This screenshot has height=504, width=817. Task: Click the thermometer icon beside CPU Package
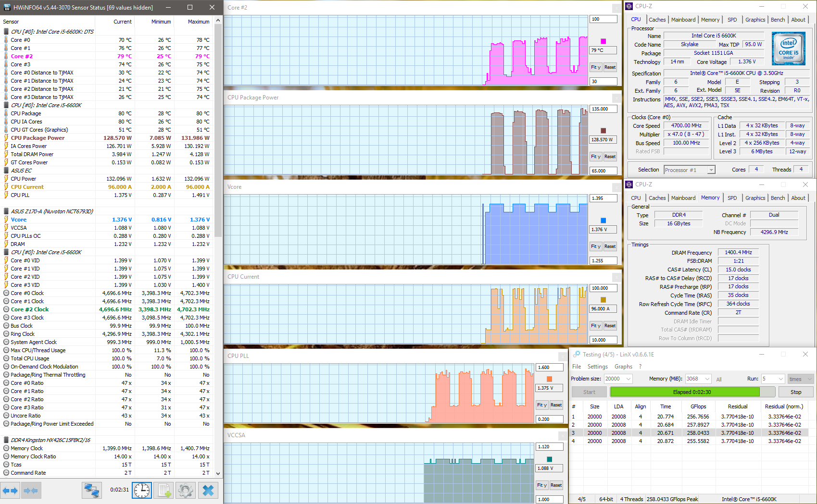tap(6, 113)
